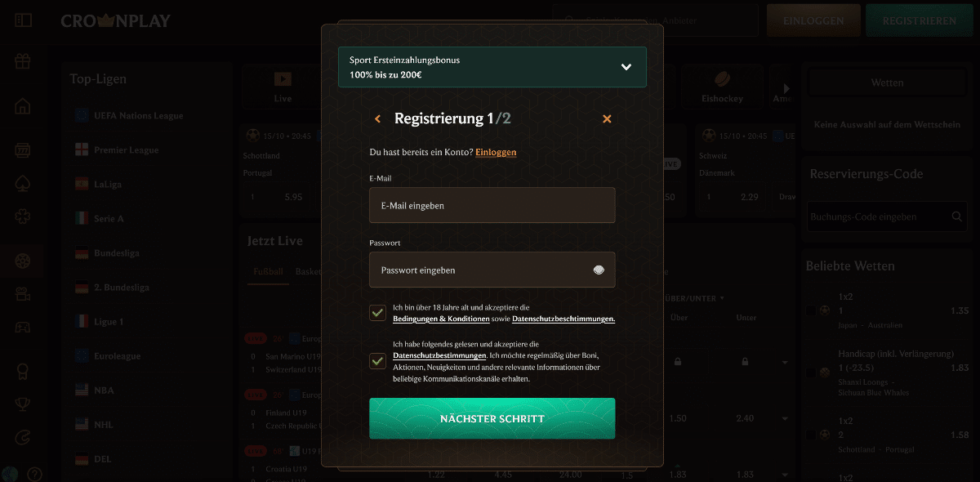
Task: Click the NÄCHSTER SCHRITT button
Action: [492, 417]
